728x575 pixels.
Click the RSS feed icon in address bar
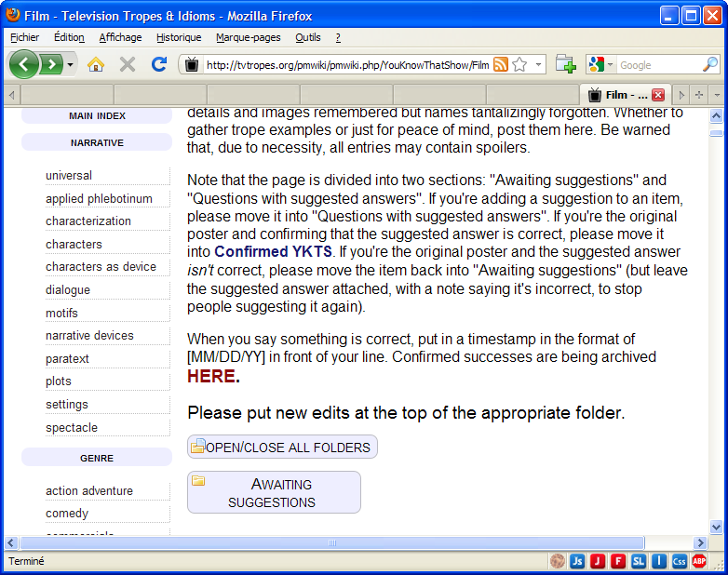(501, 65)
